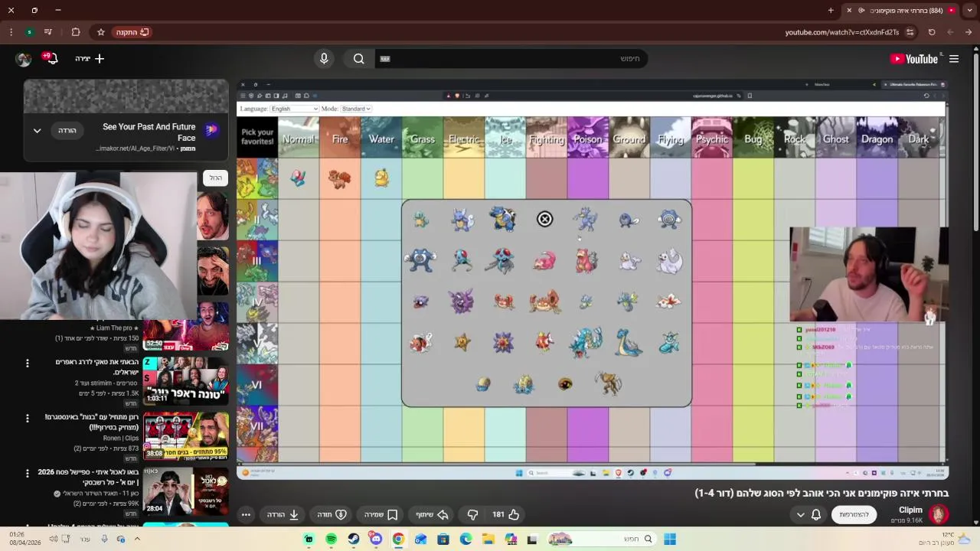Show hidden system tray icons chevron
This screenshot has width=980, height=551.
137,539
